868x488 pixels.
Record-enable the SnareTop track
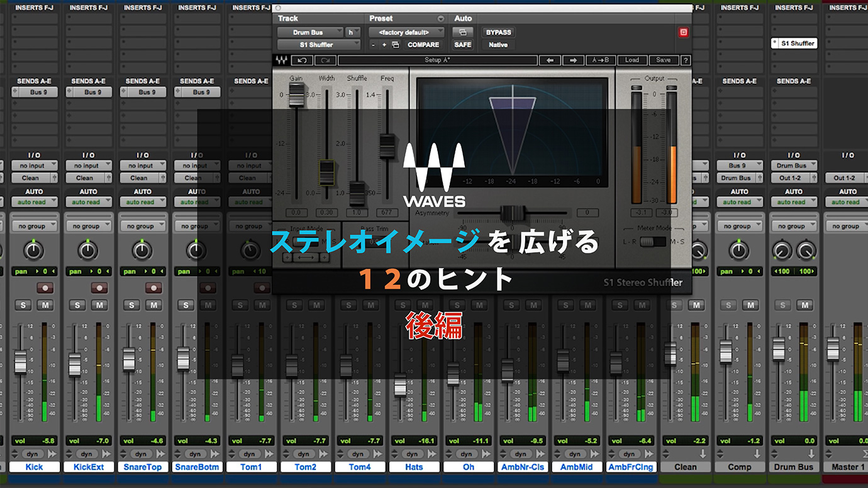(153, 288)
